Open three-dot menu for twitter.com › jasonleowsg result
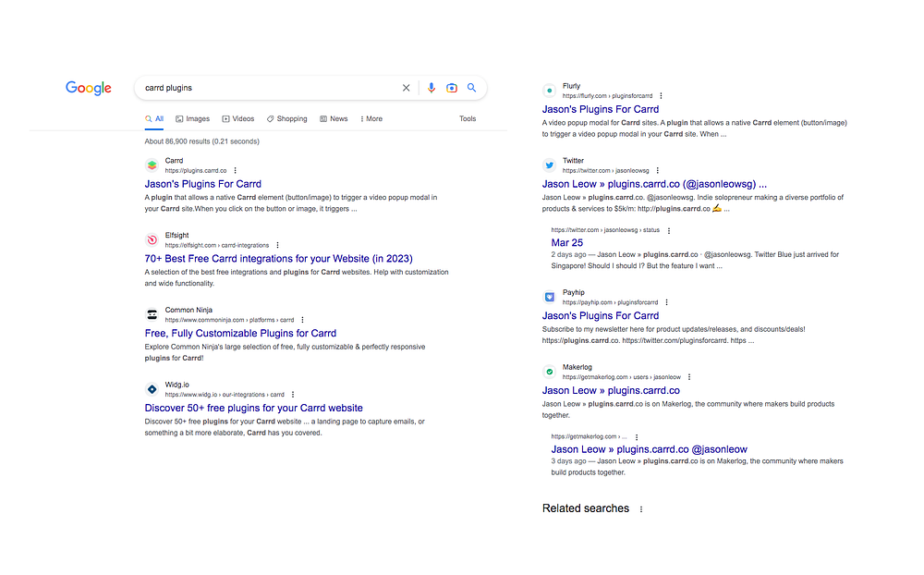The height and width of the screenshot is (575, 924). (x=658, y=170)
